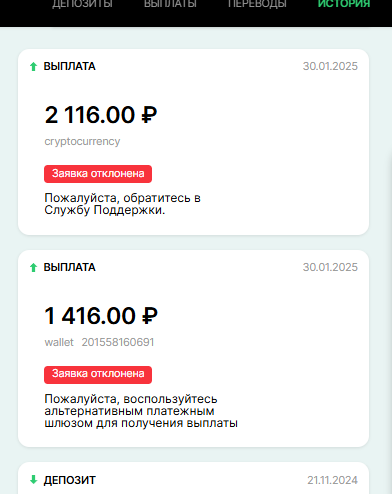
Task: Click green down arrow on Депозит entry
Action: (33, 480)
